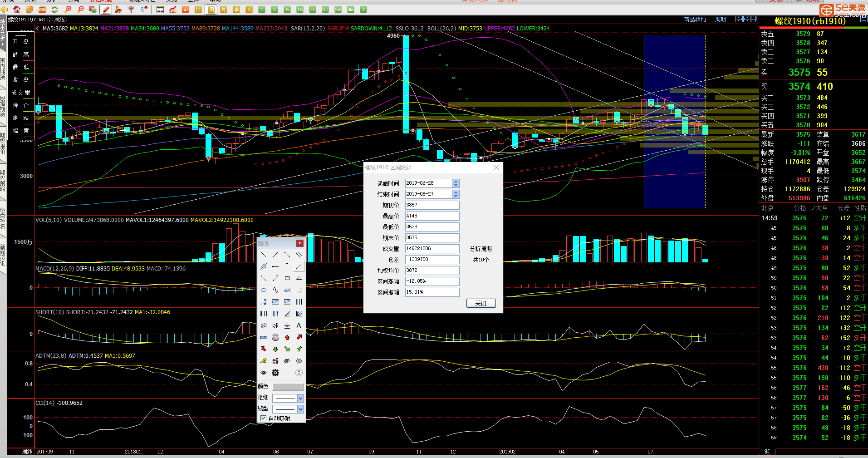The width and height of the screenshot is (868, 458).
Task: Click the MACD(12,26,9) indicator label
Action: [x=55, y=269]
